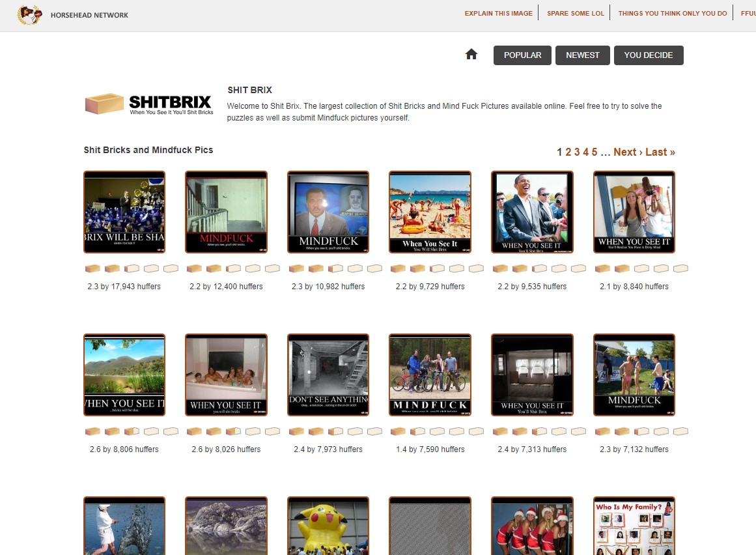Open the Who Is My Family thumbnail
Screen dimensions: 756x555
[634, 526]
